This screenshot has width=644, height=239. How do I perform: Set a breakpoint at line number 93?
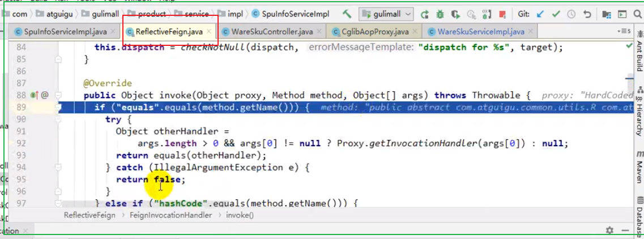(20, 155)
